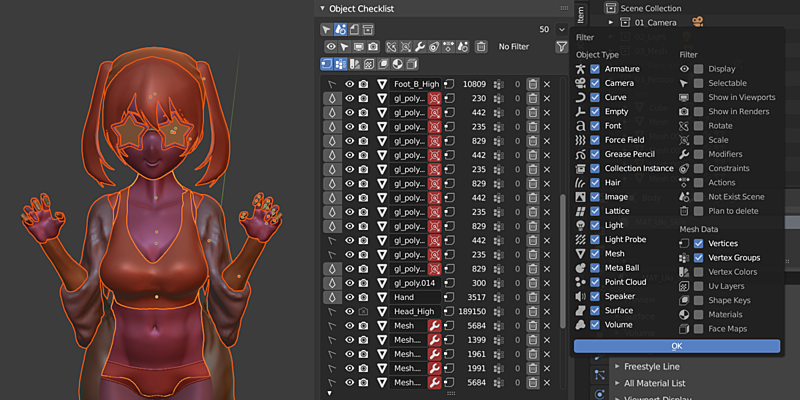Toggle the selectable arrow filter in the filter bar

point(345,47)
